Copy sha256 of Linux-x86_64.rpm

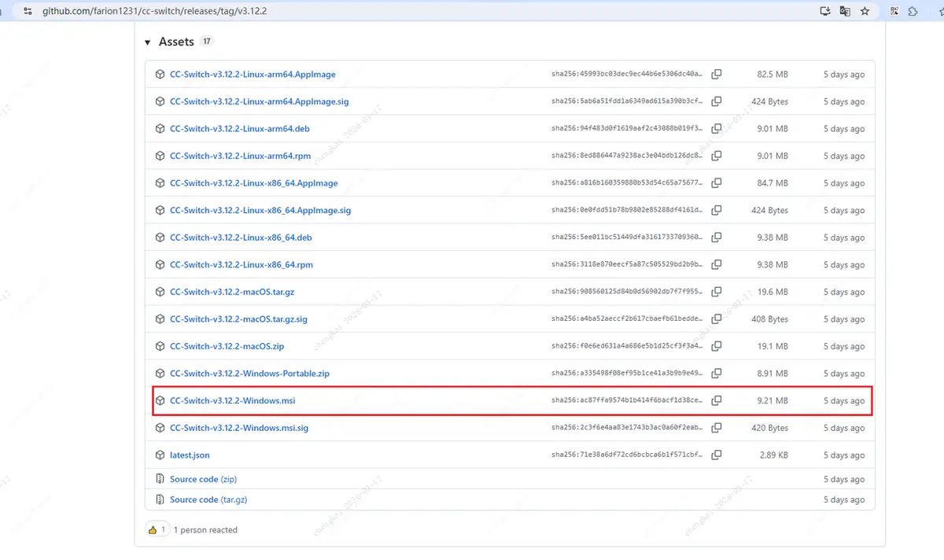(x=717, y=265)
